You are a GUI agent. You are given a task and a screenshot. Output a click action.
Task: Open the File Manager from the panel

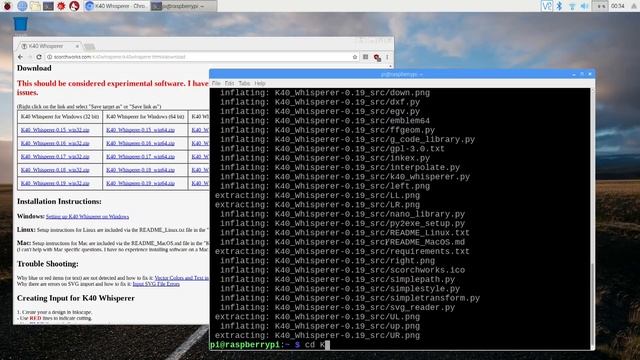click(35, 6)
